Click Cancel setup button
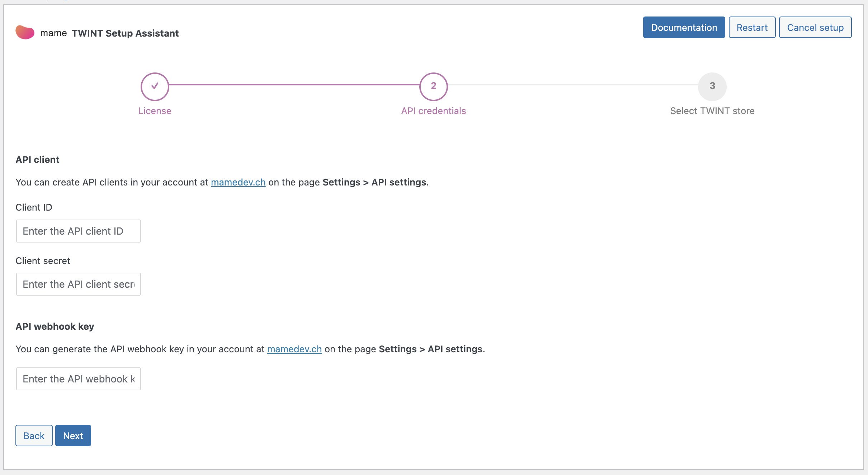 pos(815,28)
